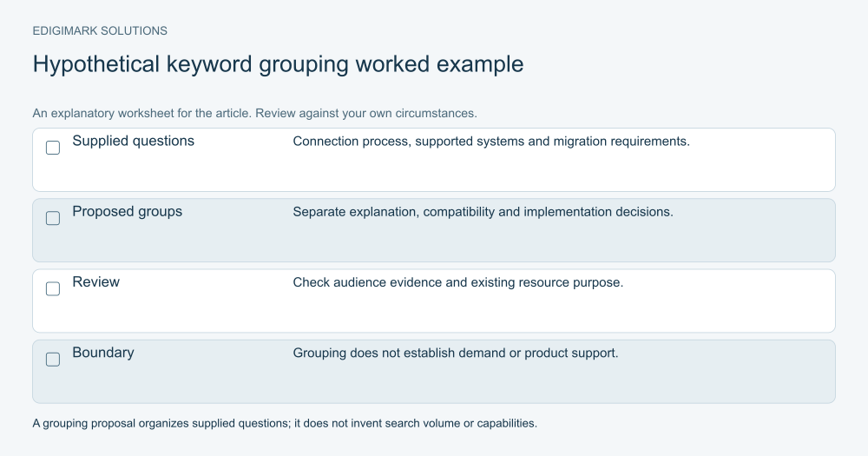Click the 'Hypothetical keyword grouping worked example' heading
This screenshot has width=868, height=456.
pos(278,64)
